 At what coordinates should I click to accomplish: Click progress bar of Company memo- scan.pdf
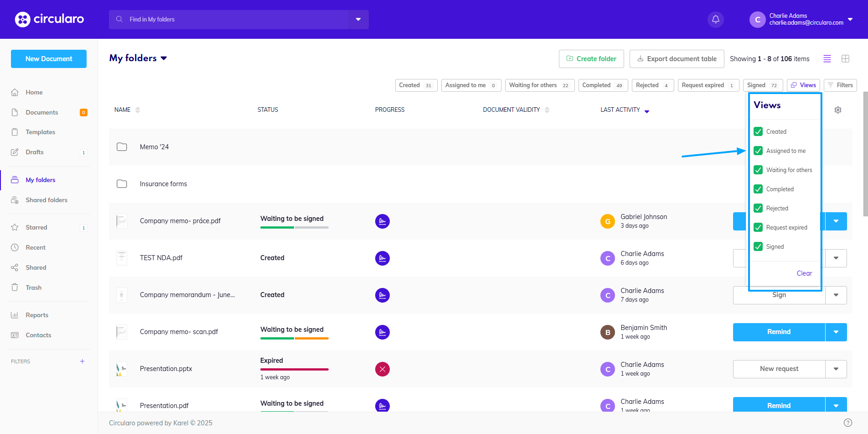[294, 338]
